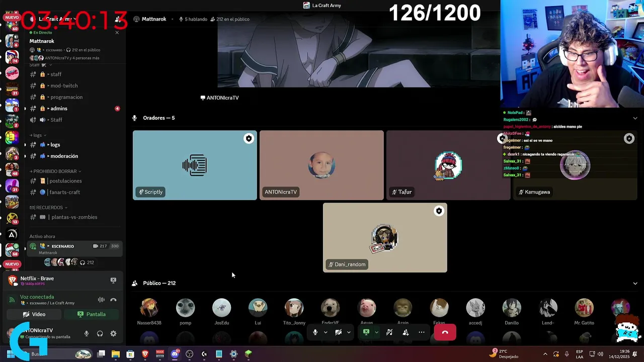The image size is (644, 362).
Task: Open the plantas-vs-zombies channel
Action: tap(74, 217)
